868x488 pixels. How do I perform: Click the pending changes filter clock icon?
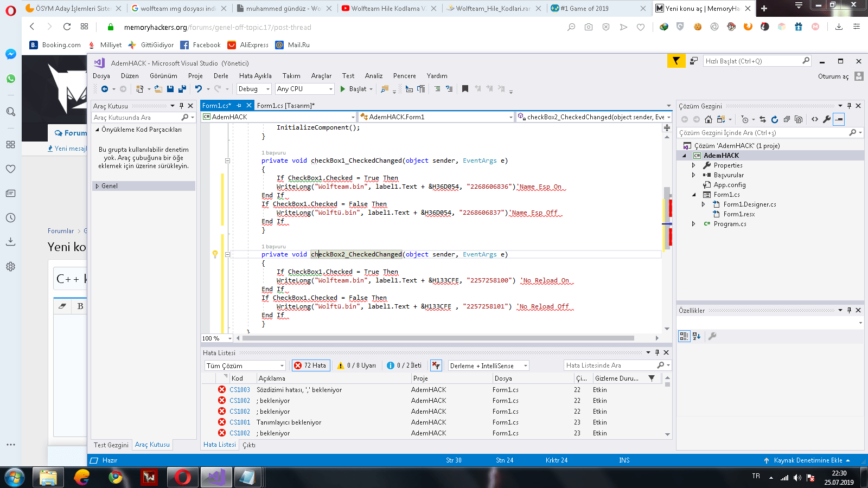click(745, 119)
